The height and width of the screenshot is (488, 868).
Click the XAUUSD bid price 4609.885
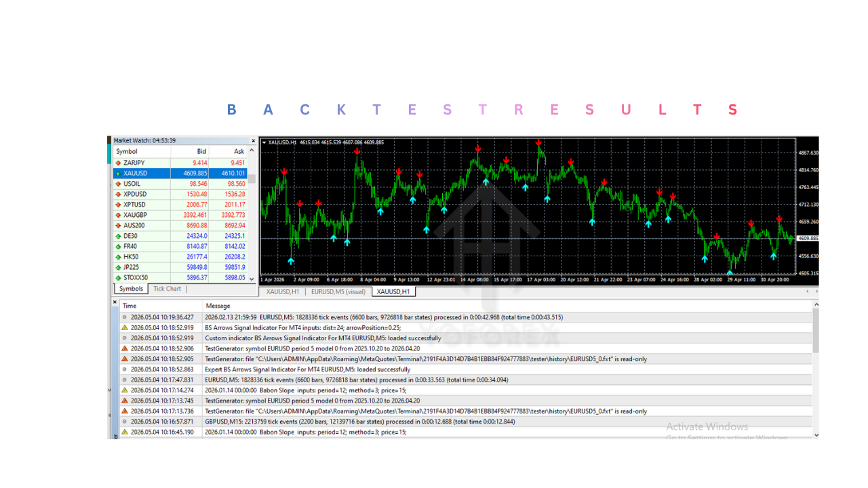195,174
